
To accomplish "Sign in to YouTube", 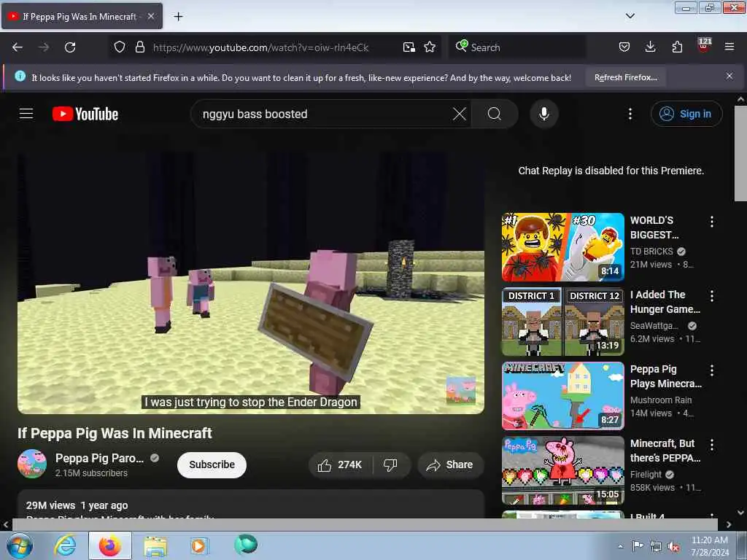I will click(x=686, y=114).
